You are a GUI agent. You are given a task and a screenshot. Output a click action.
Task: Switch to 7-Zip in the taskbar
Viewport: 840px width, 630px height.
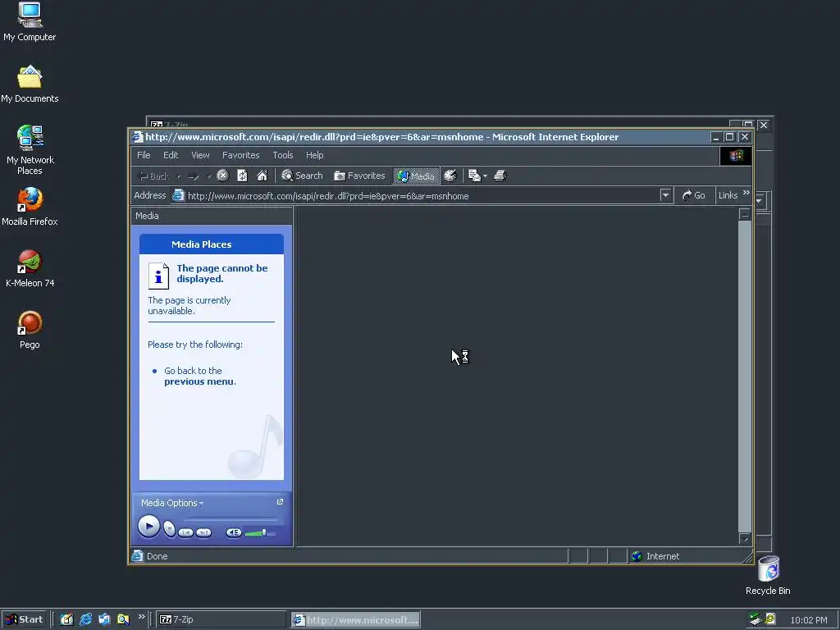pos(221,619)
